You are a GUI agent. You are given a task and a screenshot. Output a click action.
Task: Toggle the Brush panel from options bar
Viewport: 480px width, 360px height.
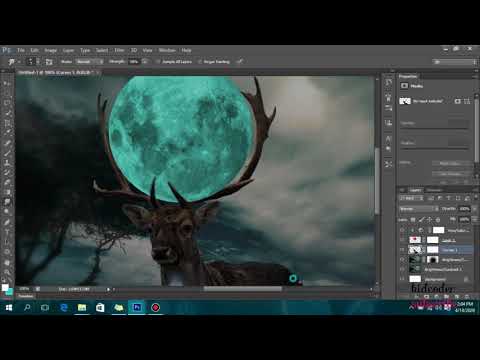point(49,62)
